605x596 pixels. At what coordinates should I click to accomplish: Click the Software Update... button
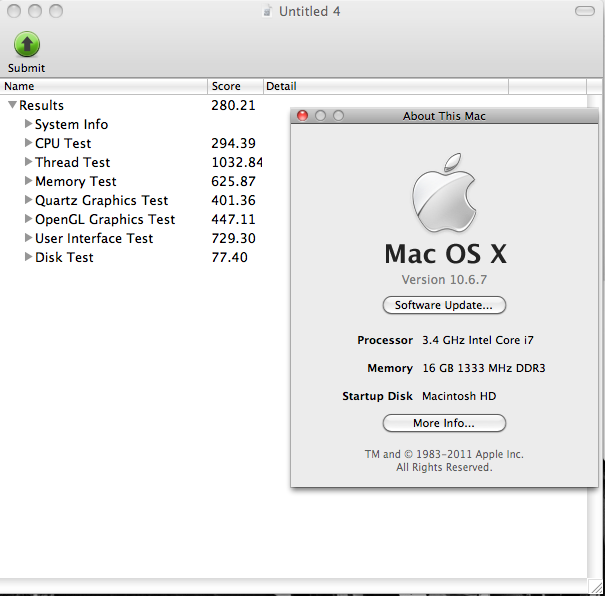click(x=444, y=305)
